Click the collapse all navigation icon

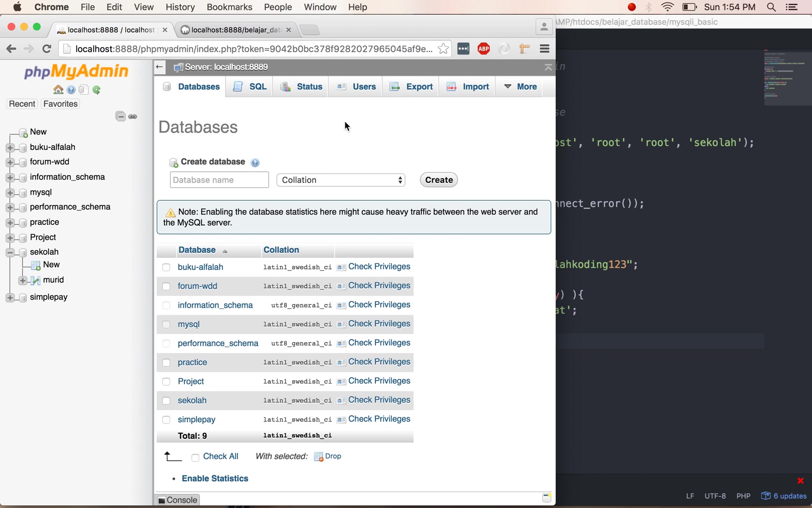tap(121, 116)
